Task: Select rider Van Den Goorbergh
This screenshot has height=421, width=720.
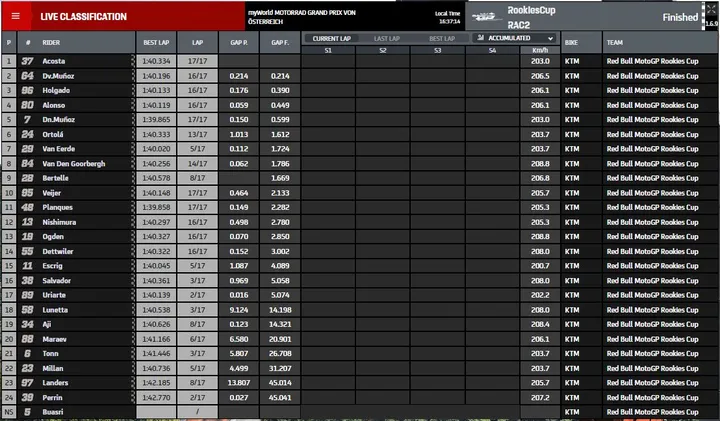Action: [x=73, y=163]
